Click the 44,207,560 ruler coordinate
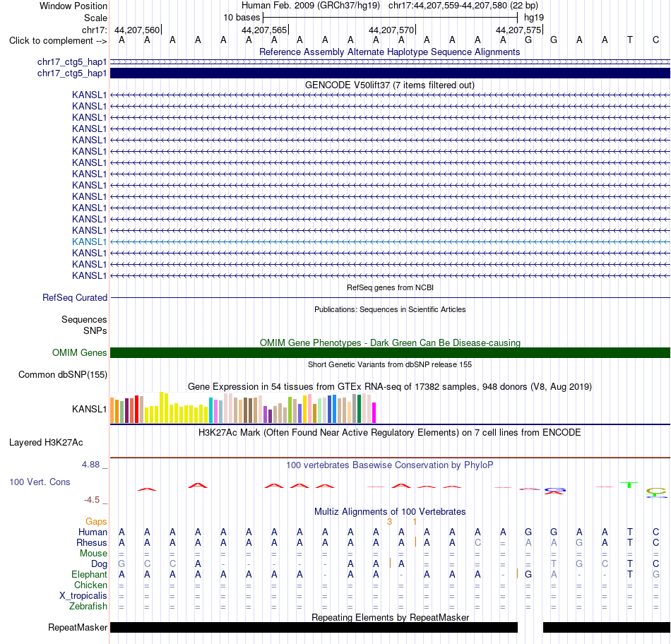Viewport: 671px width, 644px height. click(137, 30)
